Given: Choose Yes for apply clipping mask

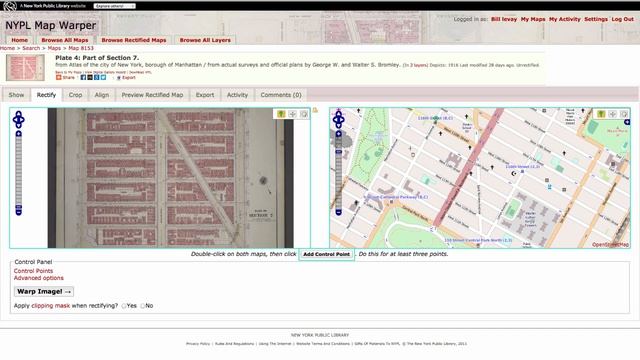Looking at the screenshot, I should pyautogui.click(x=124, y=306).
